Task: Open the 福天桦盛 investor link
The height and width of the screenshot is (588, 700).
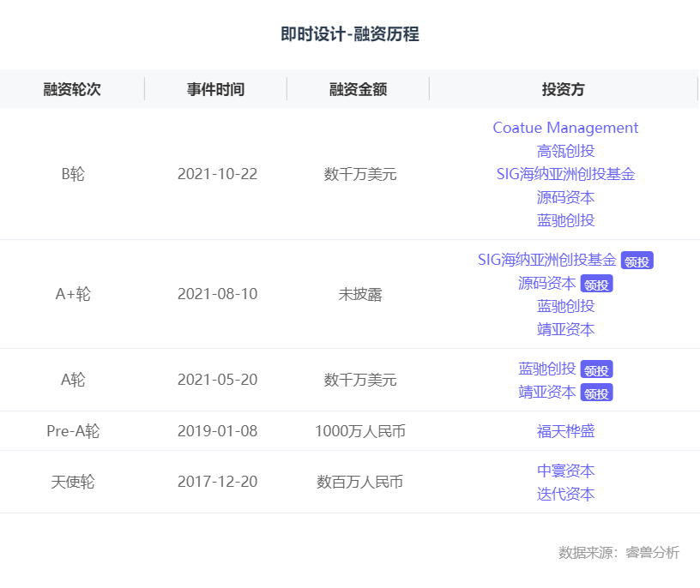Action: point(565,431)
